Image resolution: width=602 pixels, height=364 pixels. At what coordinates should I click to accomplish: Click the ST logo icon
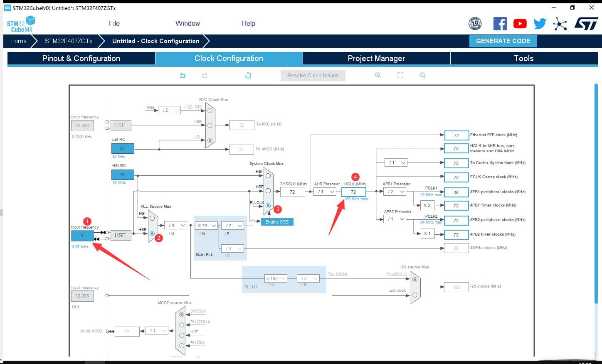(x=586, y=24)
